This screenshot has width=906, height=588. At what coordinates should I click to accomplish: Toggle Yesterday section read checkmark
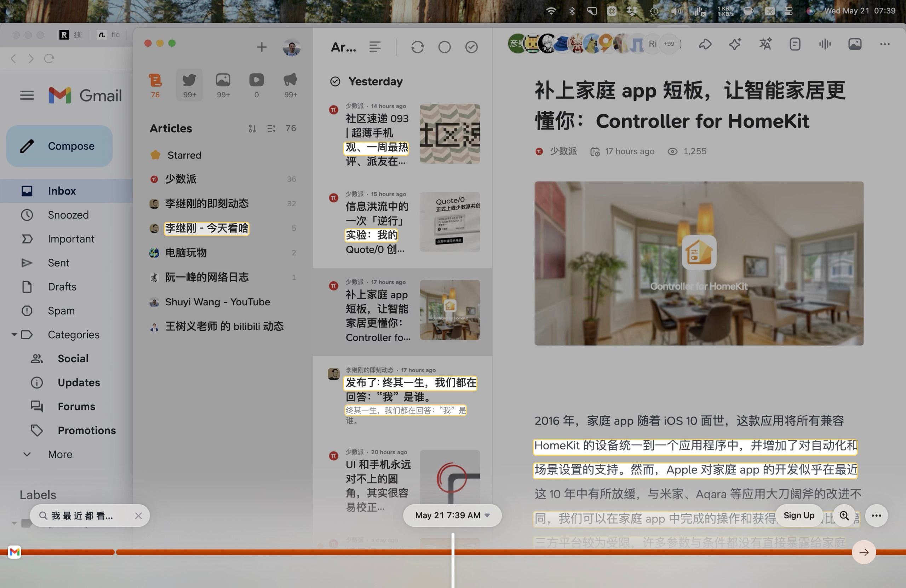tap(335, 81)
